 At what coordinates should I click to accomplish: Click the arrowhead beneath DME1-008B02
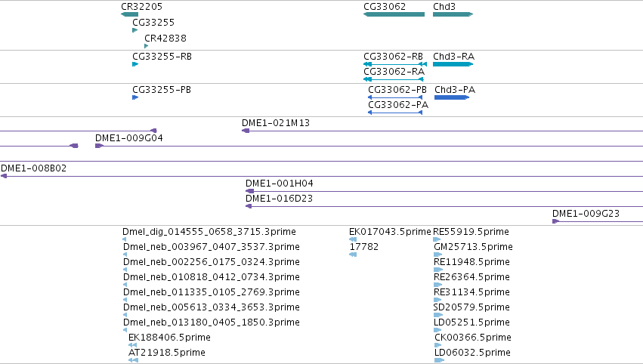tap(4, 176)
